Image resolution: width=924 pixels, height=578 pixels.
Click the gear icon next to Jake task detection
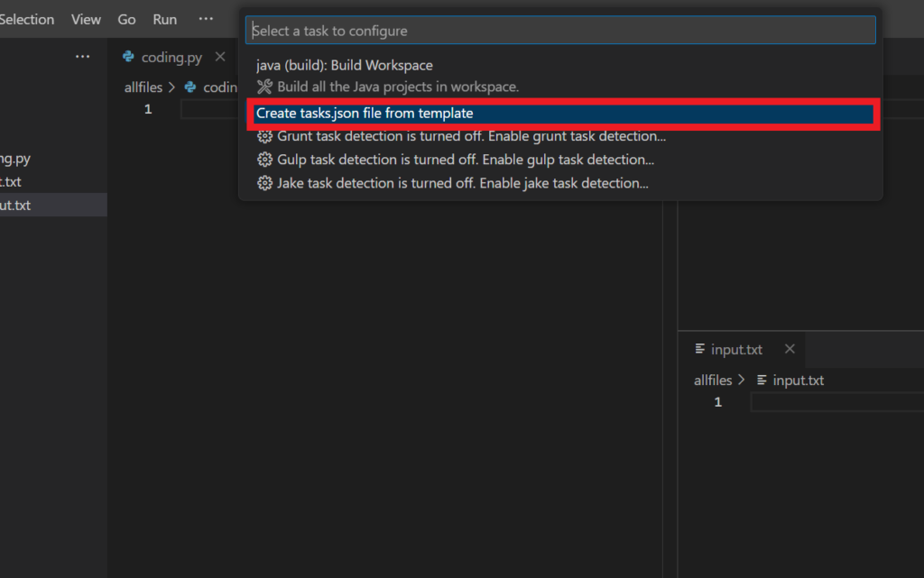point(264,183)
